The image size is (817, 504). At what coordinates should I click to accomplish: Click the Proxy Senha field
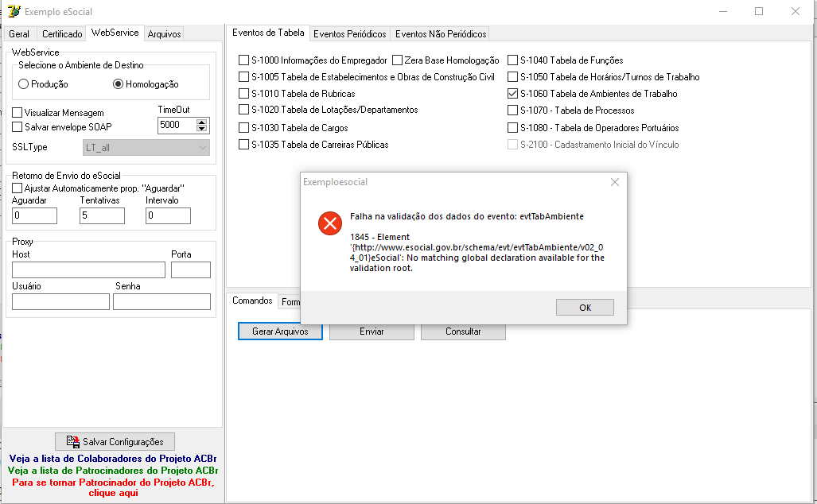point(162,301)
